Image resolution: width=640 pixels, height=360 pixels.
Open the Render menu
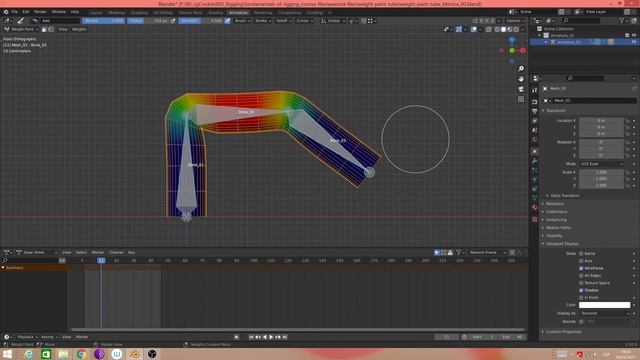tap(40, 12)
